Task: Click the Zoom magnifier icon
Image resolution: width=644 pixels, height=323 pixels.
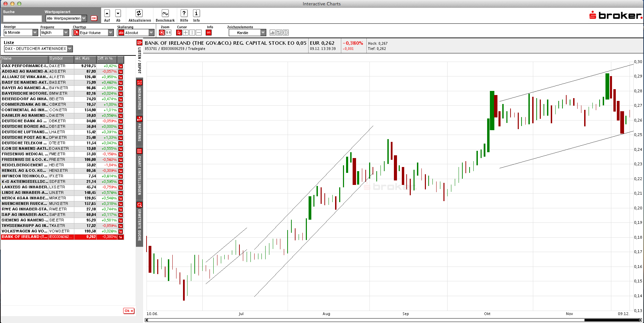Action: coord(162,33)
